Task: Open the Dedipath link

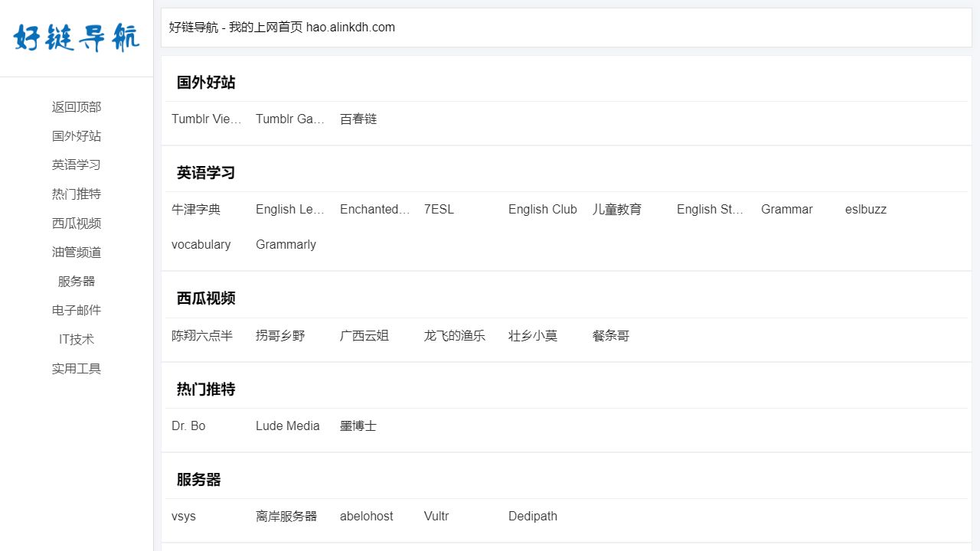Action: (533, 517)
